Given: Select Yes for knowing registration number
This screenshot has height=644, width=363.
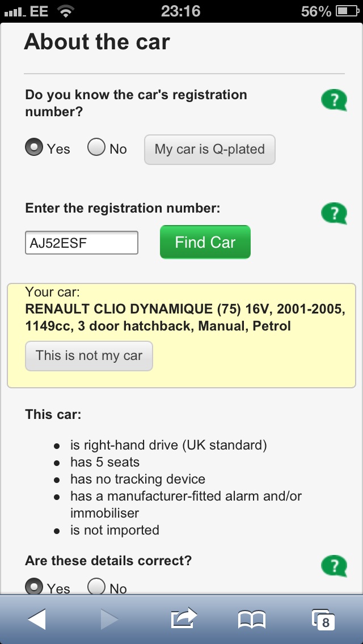Looking at the screenshot, I should 35,148.
